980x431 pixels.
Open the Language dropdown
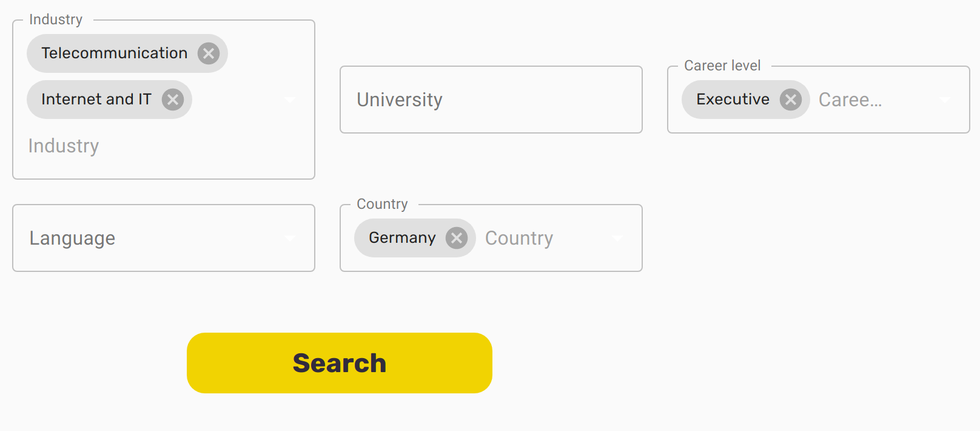point(290,238)
